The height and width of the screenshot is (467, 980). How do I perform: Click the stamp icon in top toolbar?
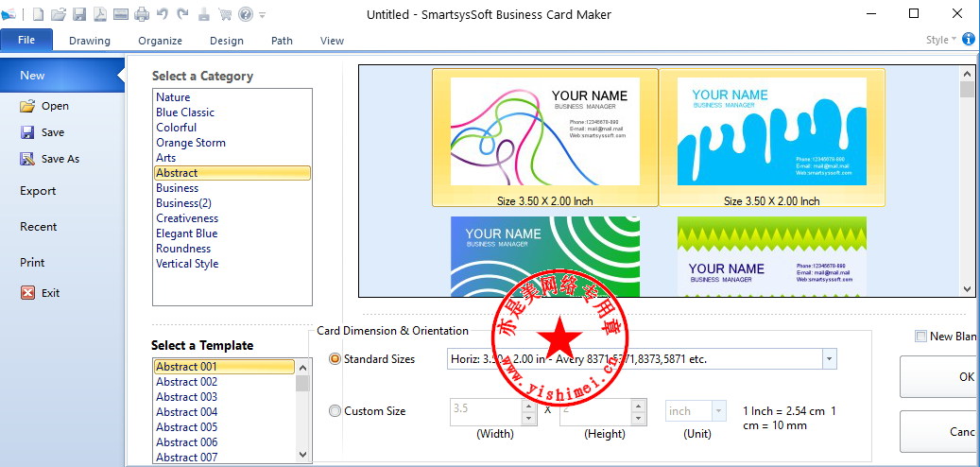tap(204, 14)
